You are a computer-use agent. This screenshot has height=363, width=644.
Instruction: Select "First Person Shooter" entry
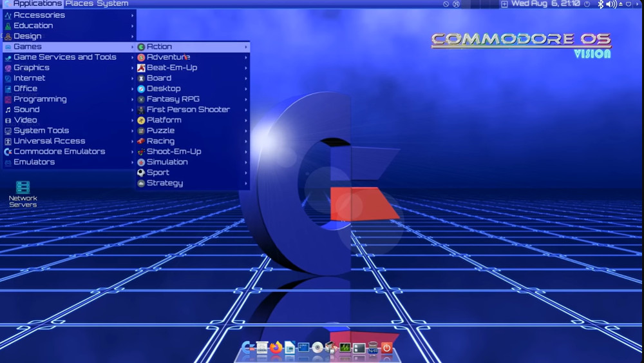[193, 110]
